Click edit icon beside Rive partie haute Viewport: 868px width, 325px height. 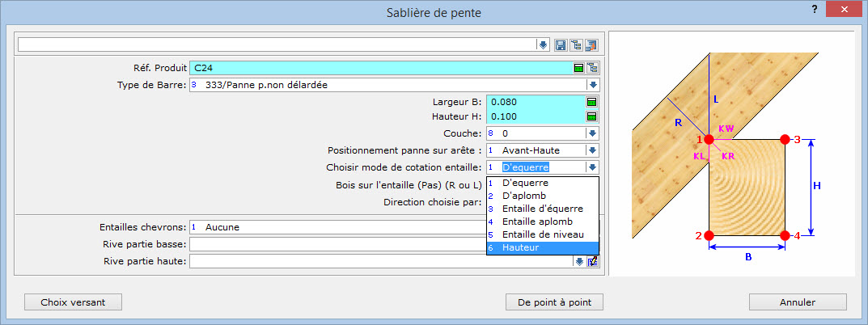tap(593, 261)
